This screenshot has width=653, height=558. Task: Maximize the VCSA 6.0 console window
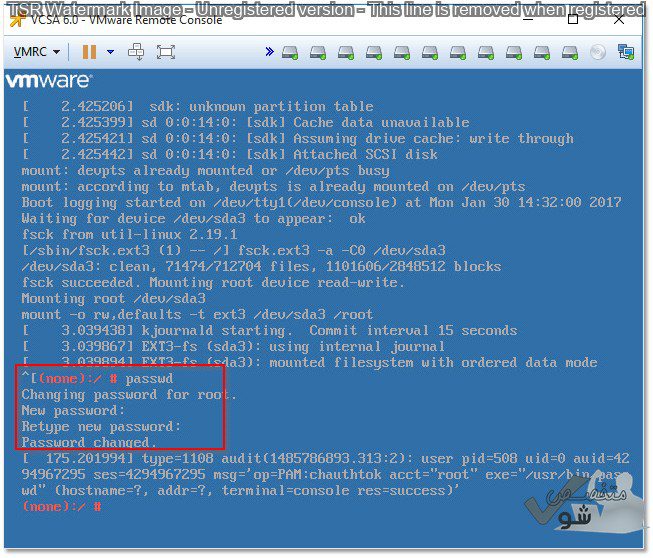click(x=573, y=19)
